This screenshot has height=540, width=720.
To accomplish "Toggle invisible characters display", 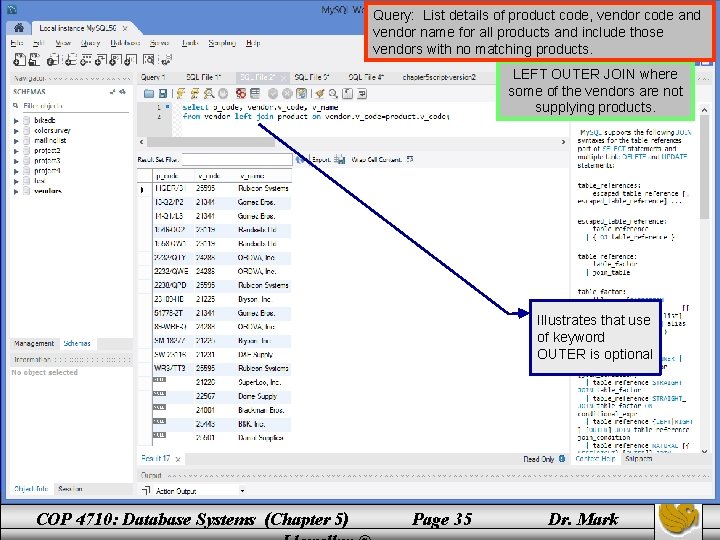I will click(x=348, y=94).
